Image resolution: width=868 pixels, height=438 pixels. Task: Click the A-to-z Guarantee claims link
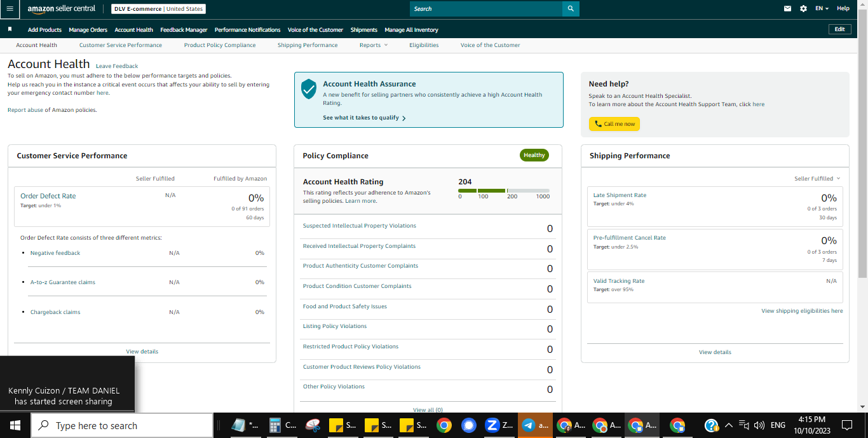coord(63,282)
